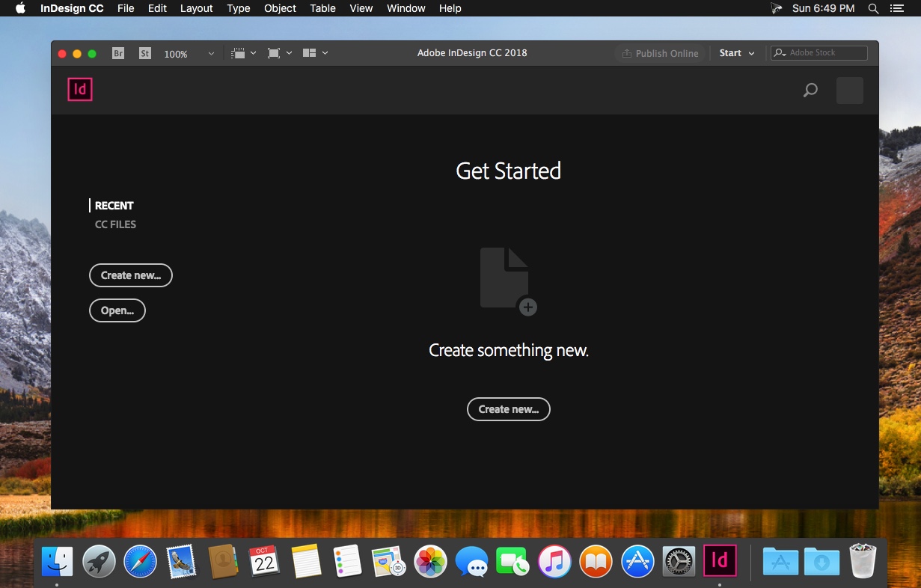Screen dimensions: 921x588
Task: Click the Adobe Stock search field
Action: (x=819, y=53)
